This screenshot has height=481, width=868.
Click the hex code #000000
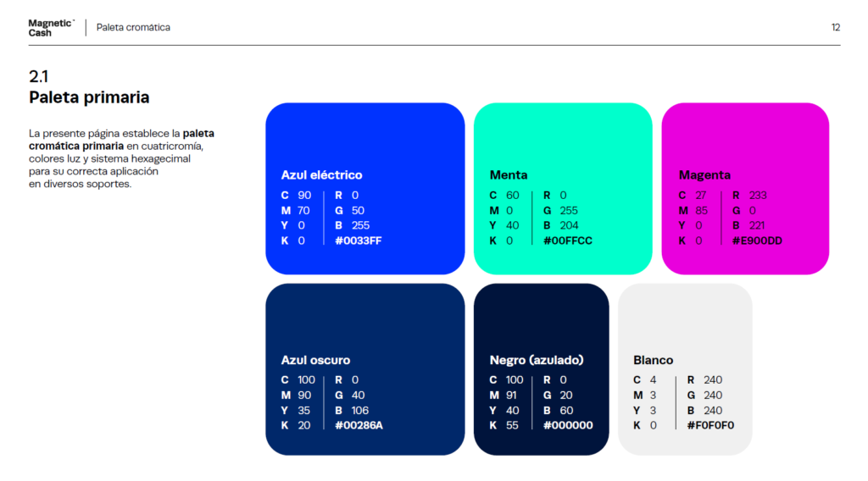[x=568, y=425]
